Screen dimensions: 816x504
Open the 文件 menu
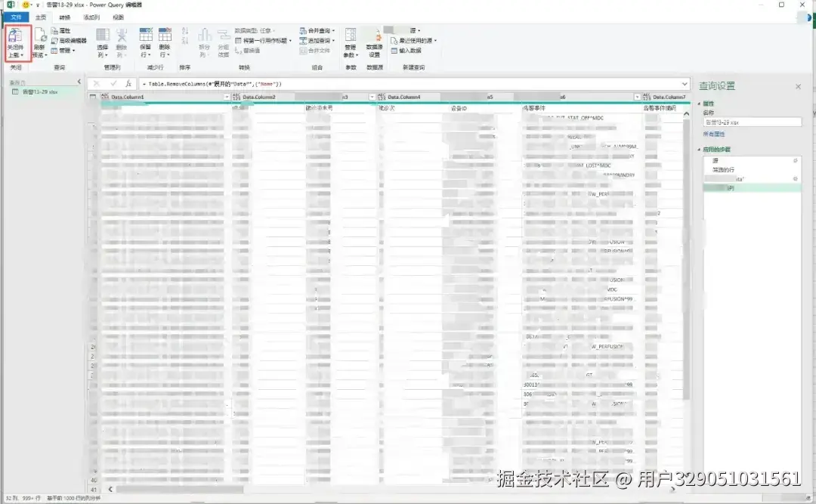coord(15,17)
